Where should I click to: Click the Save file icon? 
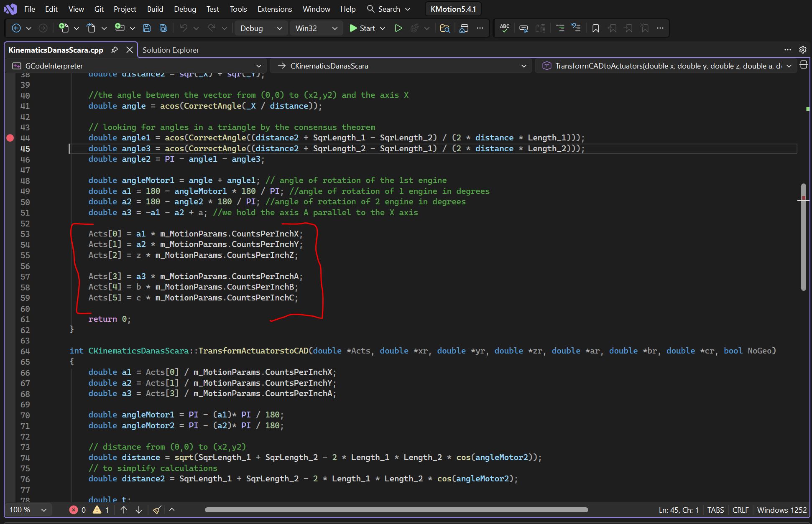click(x=147, y=28)
